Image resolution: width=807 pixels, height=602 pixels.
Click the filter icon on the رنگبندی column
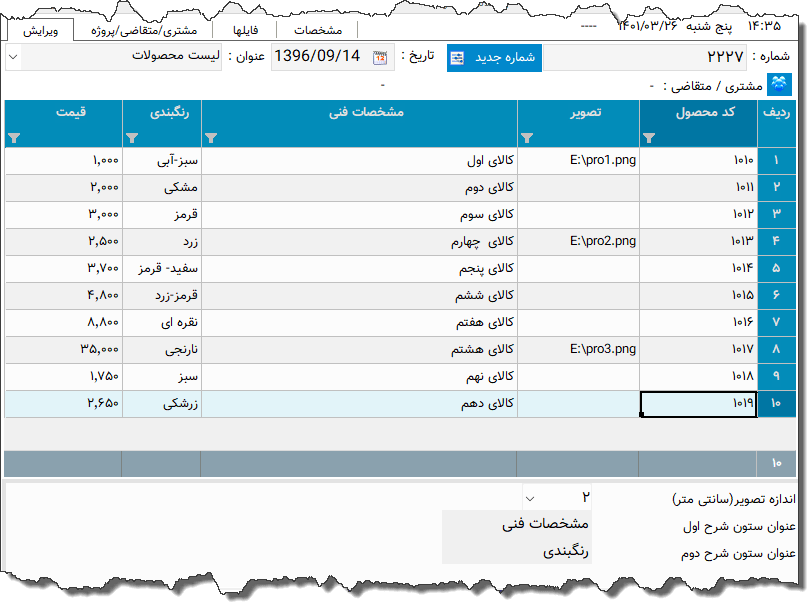131,138
